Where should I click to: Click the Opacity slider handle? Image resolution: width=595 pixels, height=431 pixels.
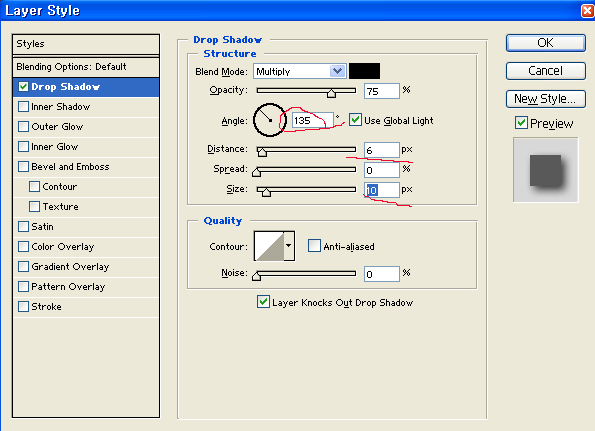pos(331,93)
